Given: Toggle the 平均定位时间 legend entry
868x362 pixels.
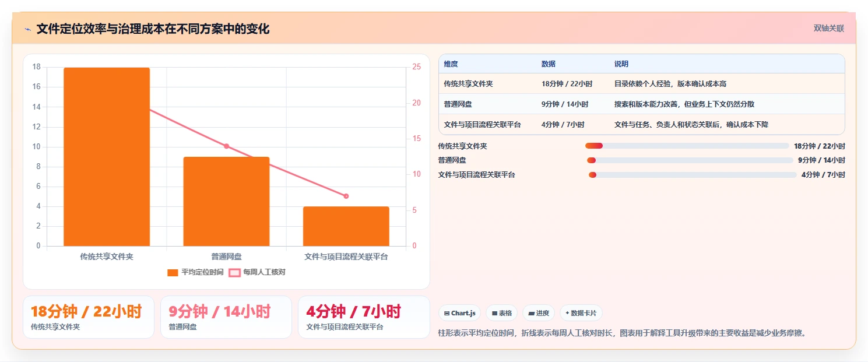Looking at the screenshot, I should pos(195,272).
